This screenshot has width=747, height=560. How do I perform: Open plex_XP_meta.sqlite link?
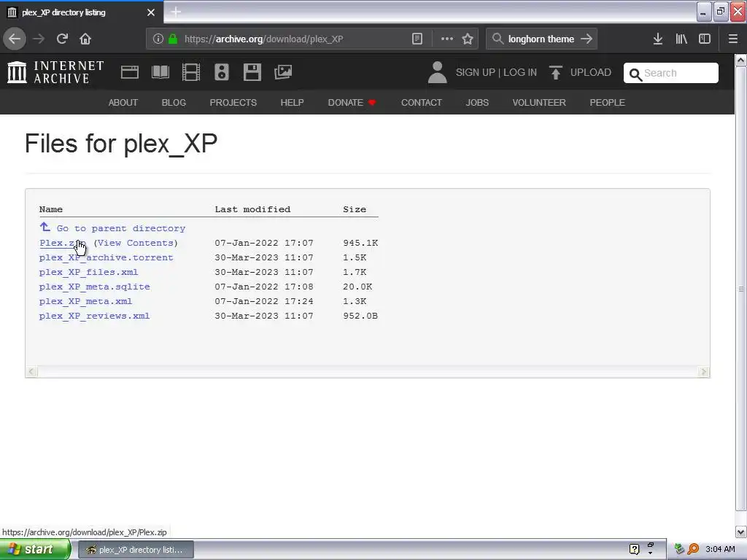[x=95, y=287]
